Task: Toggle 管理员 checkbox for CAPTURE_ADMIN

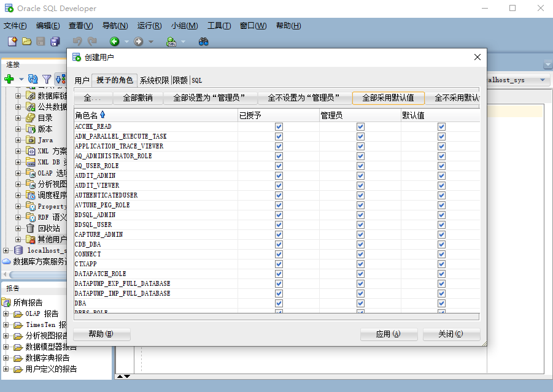Action: (x=360, y=234)
